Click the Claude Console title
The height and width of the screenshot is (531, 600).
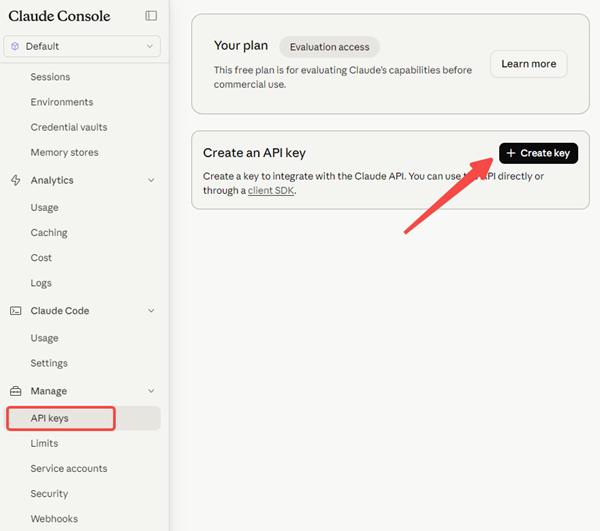(x=59, y=16)
